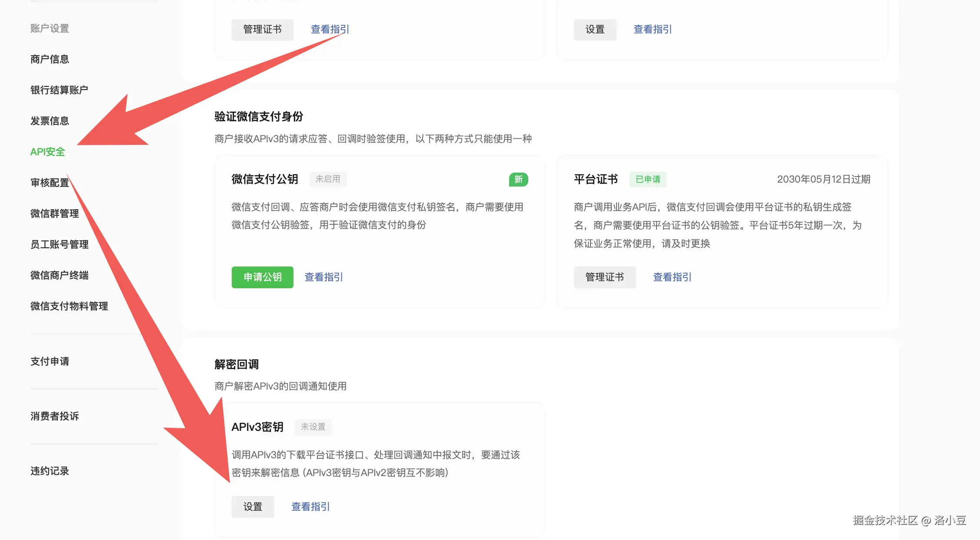The width and height of the screenshot is (980, 540).
Task: Select 银行结算账户 menu item
Action: [59, 90]
